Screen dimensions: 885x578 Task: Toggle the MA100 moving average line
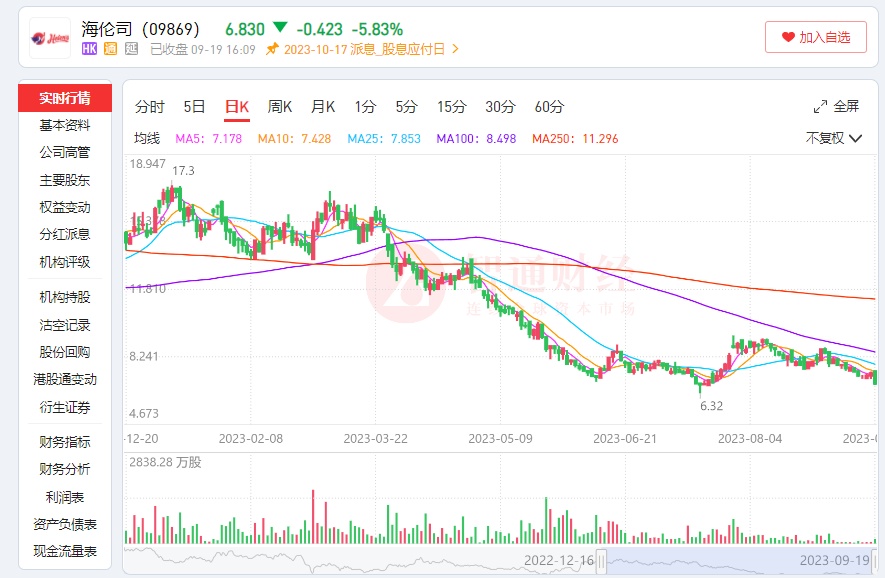pos(476,138)
